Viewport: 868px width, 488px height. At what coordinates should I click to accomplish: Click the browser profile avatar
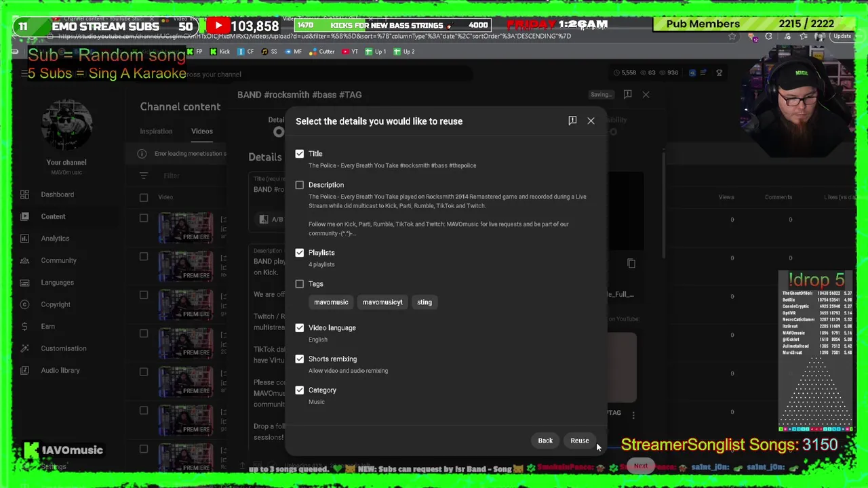click(819, 37)
